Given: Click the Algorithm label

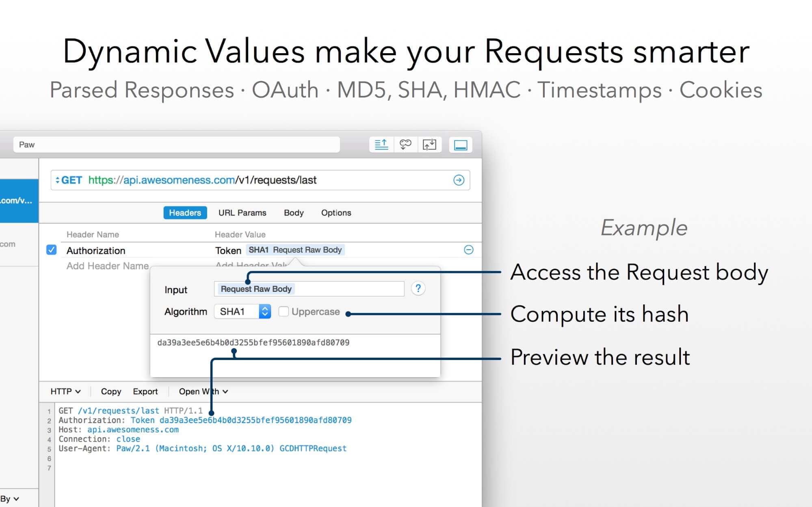Looking at the screenshot, I should [x=186, y=311].
